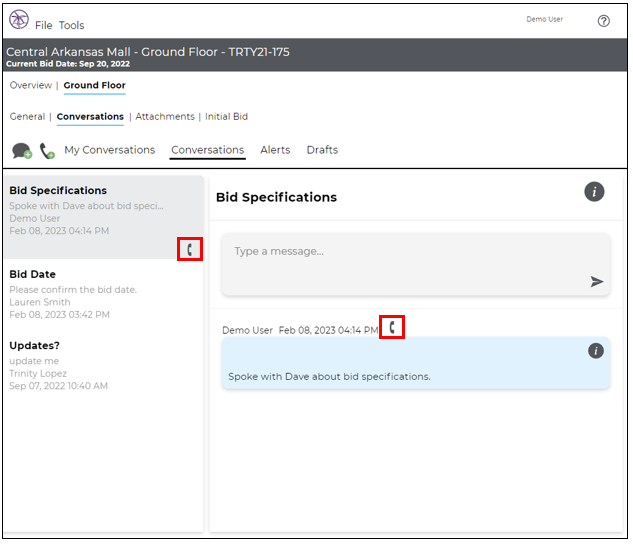Open the Initial Bid tab

(226, 117)
